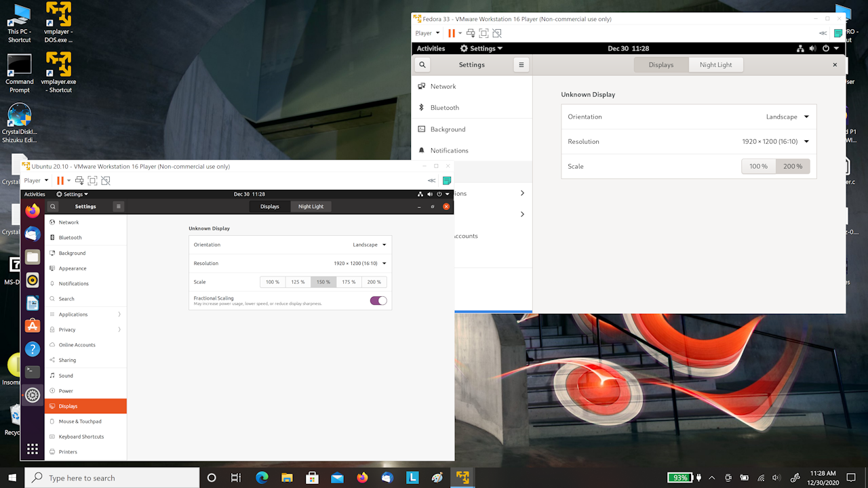Click the volume icon in Fedora top bar
Image resolution: width=868 pixels, height=488 pixels.
[x=813, y=48]
